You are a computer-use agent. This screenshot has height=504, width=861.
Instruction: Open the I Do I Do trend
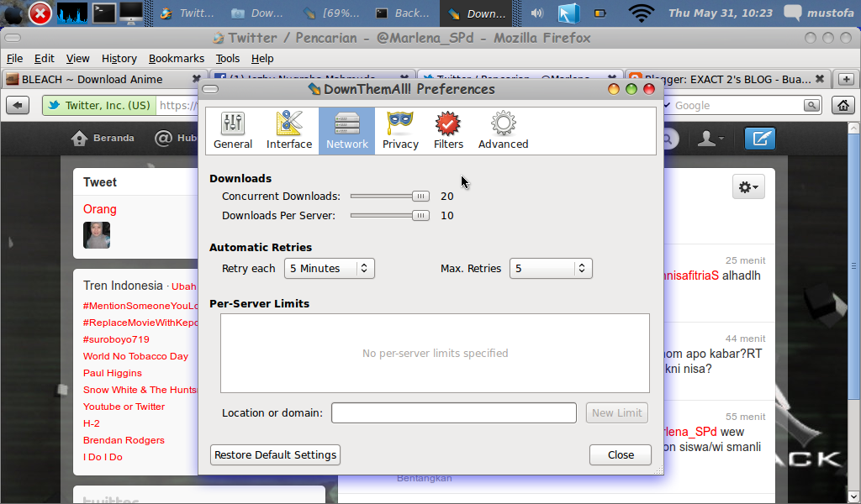[103, 457]
